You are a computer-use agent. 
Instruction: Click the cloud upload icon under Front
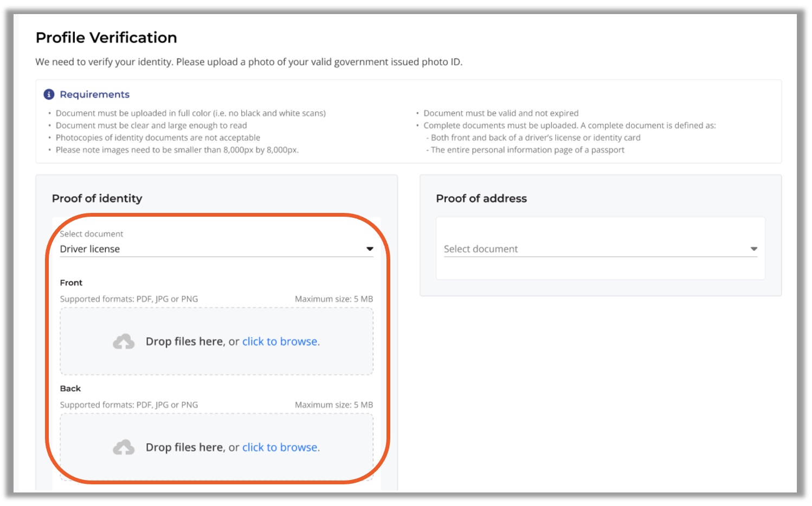point(124,341)
